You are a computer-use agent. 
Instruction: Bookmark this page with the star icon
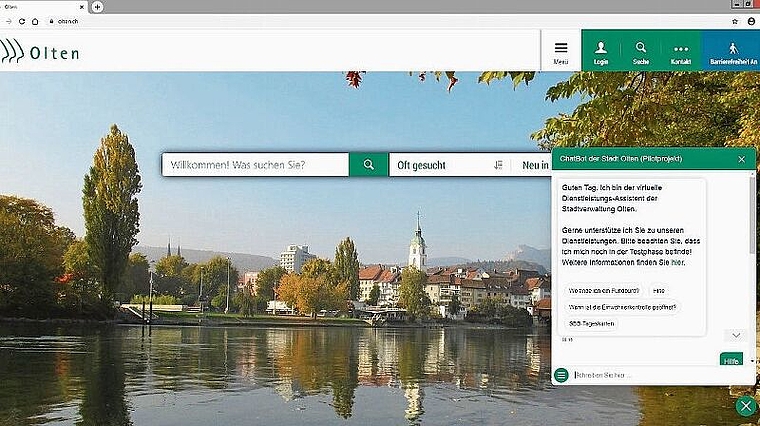click(735, 21)
